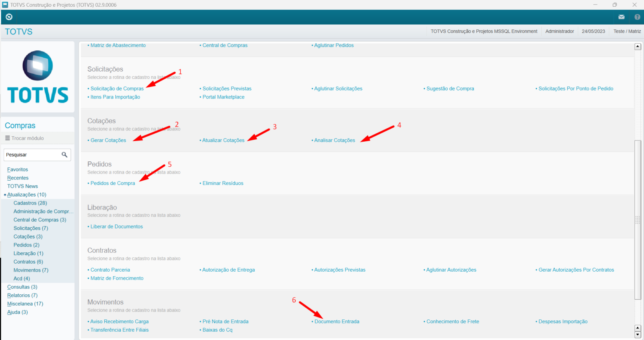Open Solicitação de Compras routine

click(117, 88)
